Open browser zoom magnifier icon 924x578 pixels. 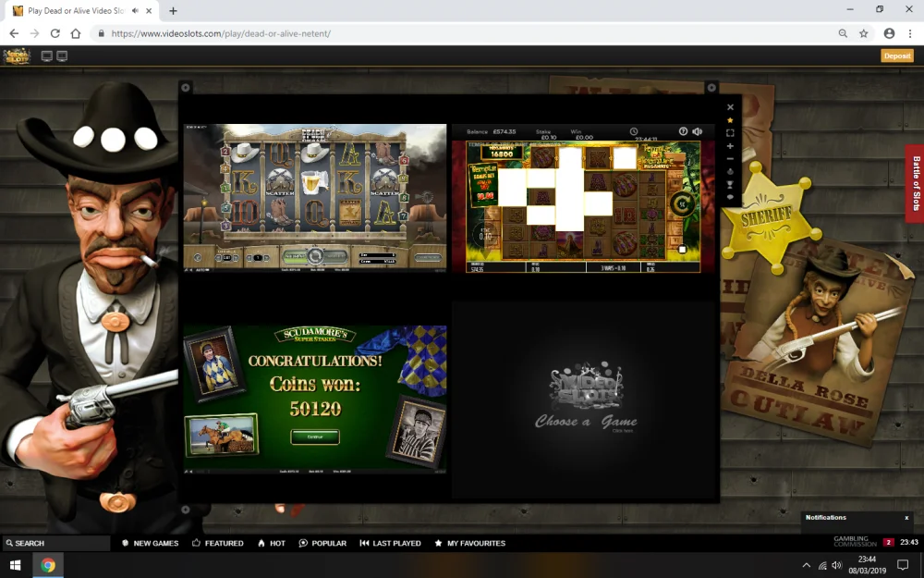843,33
